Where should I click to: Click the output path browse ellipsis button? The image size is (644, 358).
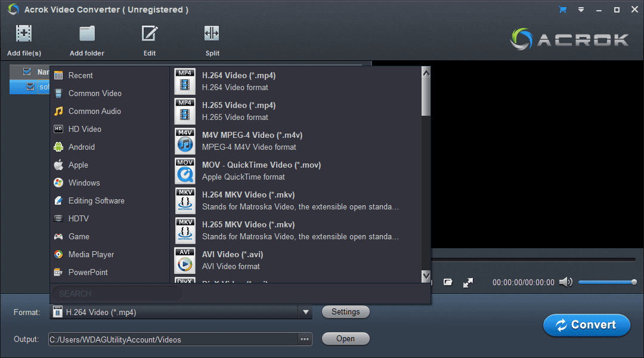point(304,340)
